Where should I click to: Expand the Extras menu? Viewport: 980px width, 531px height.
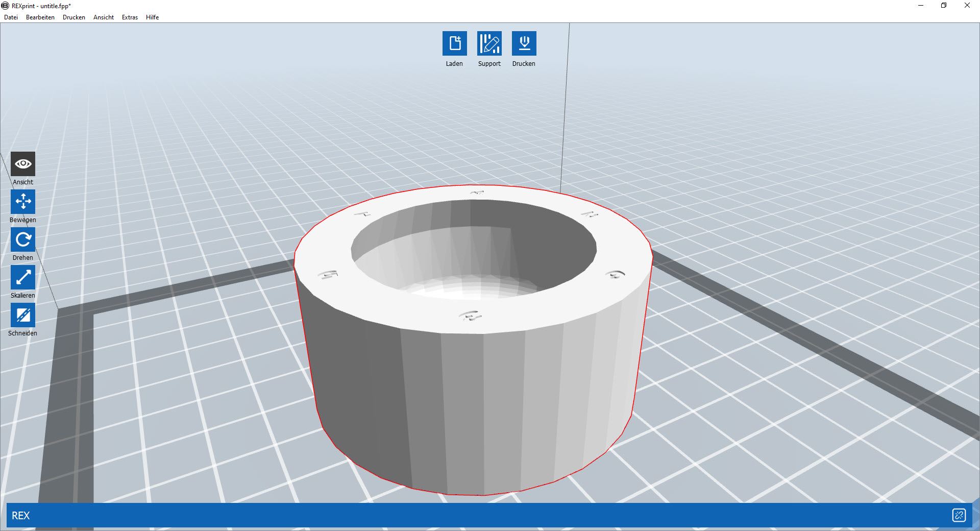click(x=130, y=17)
